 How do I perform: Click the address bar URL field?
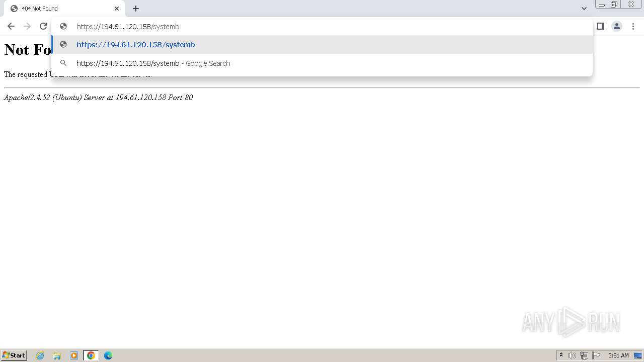click(x=322, y=26)
